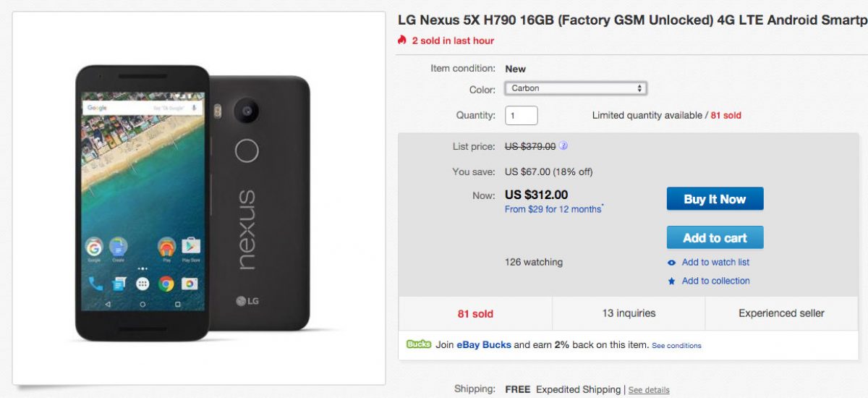
Task: Open the From $29 for 12 months link
Action: click(553, 210)
